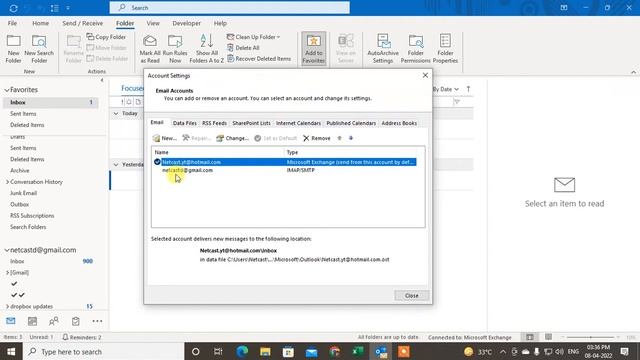Click Delete All in ribbon
The image size is (640, 360).
pyautogui.click(x=243, y=48)
